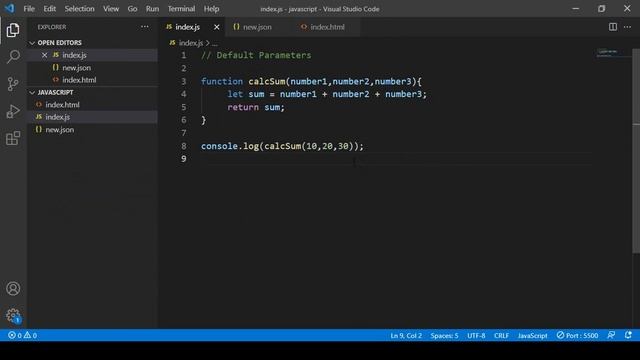Click the EXPLORER panel title

point(52,27)
